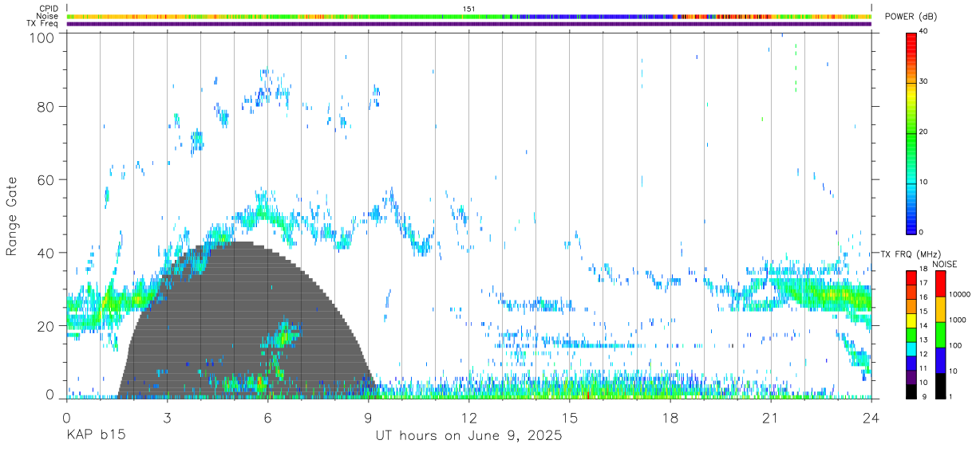Click the x-axis tick label '24'

point(871,418)
